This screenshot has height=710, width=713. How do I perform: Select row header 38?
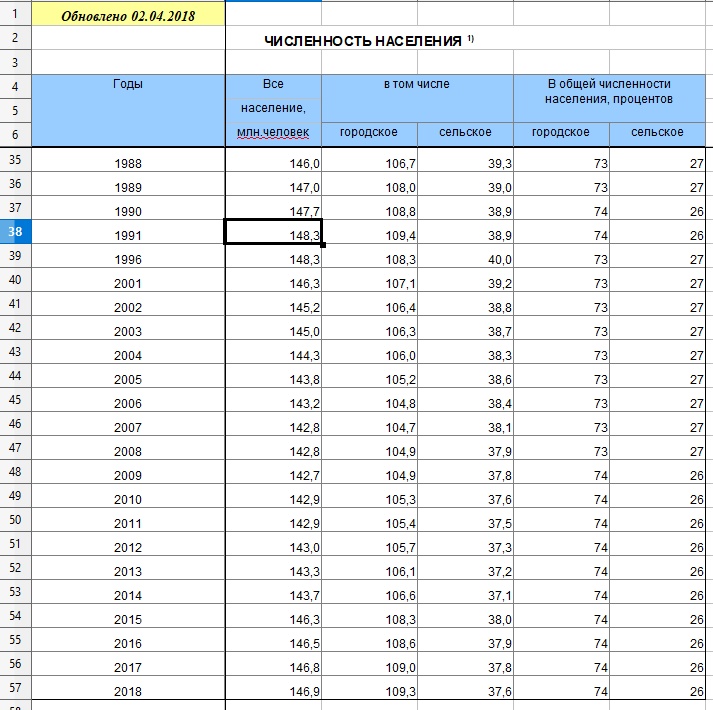[15, 232]
